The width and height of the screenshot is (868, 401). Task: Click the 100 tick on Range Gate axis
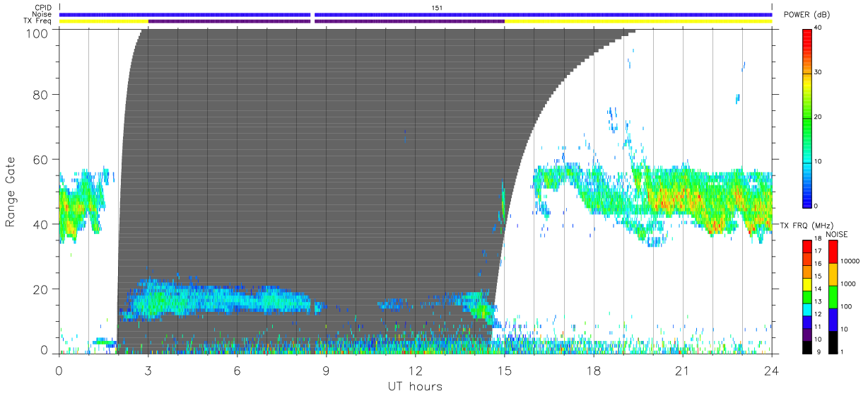pyautogui.click(x=38, y=33)
